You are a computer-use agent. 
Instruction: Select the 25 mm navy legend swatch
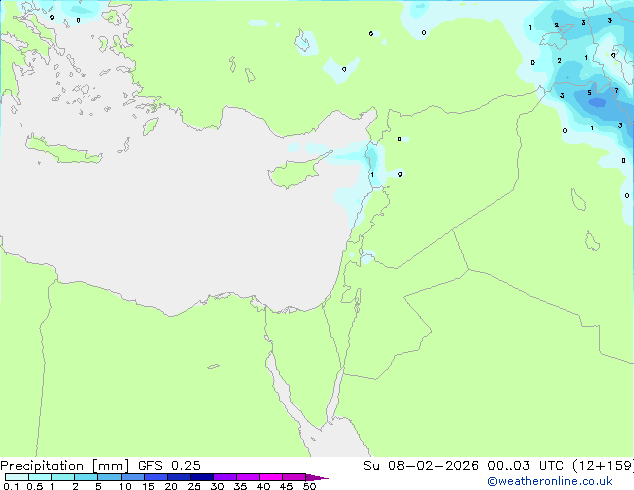201,477
